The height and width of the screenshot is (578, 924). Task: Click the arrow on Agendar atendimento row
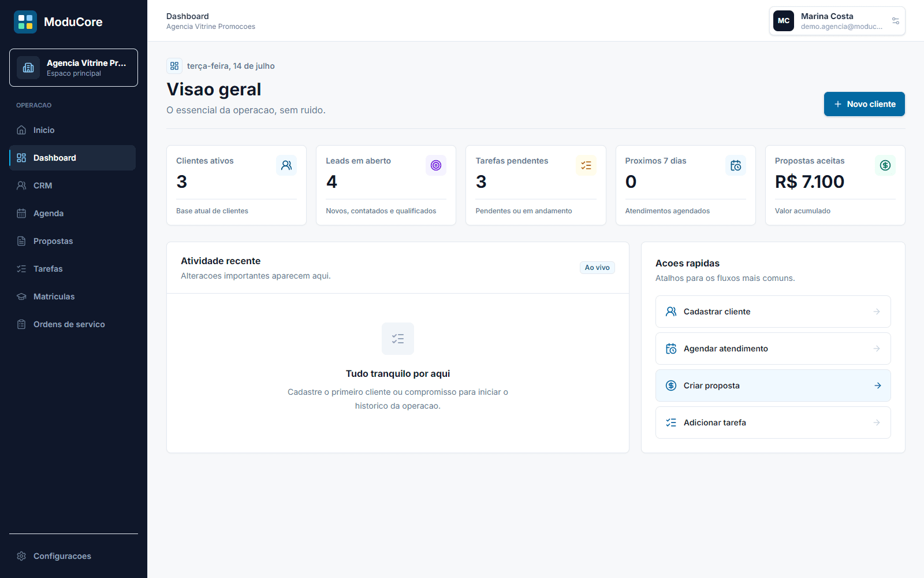[x=877, y=349]
